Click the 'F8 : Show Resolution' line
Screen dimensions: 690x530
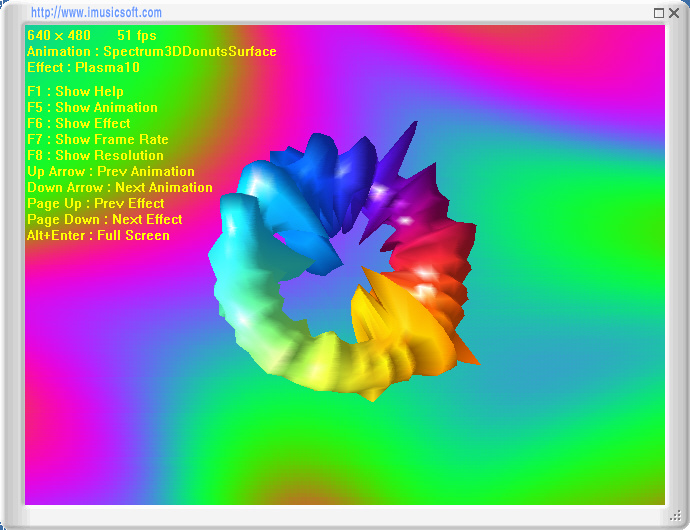tap(95, 155)
